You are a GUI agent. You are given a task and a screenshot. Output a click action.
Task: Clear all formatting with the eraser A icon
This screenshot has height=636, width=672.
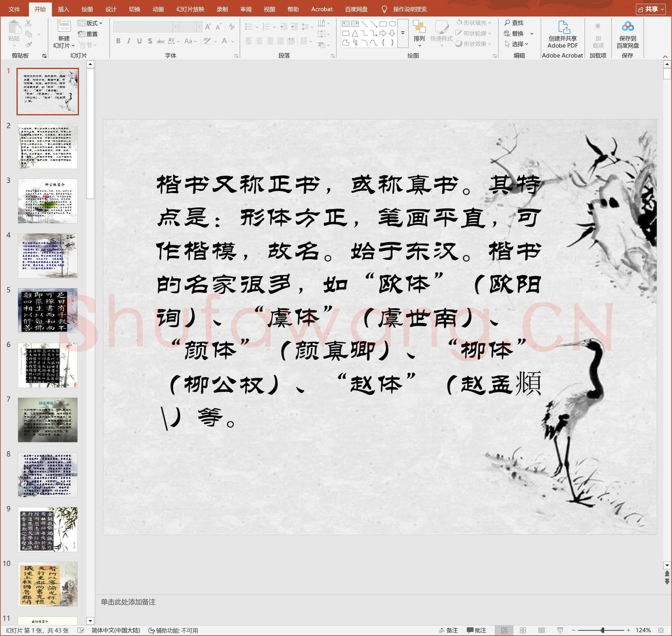[x=232, y=27]
